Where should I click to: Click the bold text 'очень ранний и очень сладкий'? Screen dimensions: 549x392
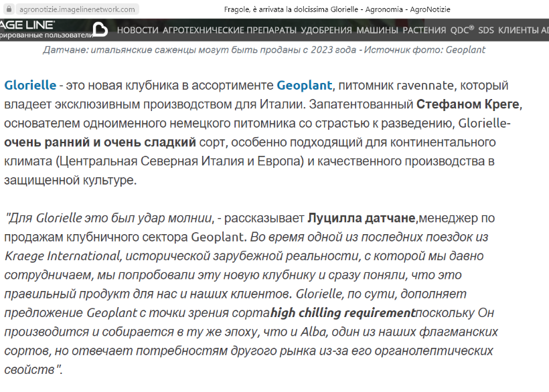[100, 142]
